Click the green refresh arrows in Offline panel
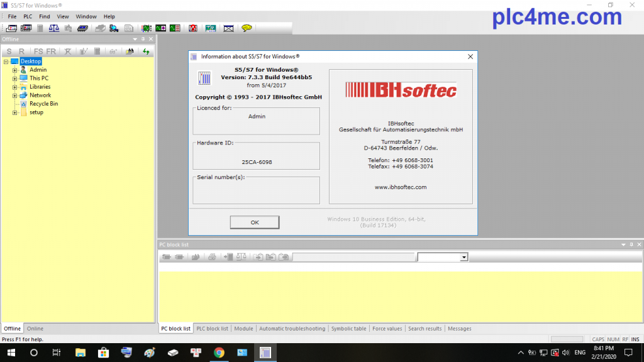 tap(146, 52)
